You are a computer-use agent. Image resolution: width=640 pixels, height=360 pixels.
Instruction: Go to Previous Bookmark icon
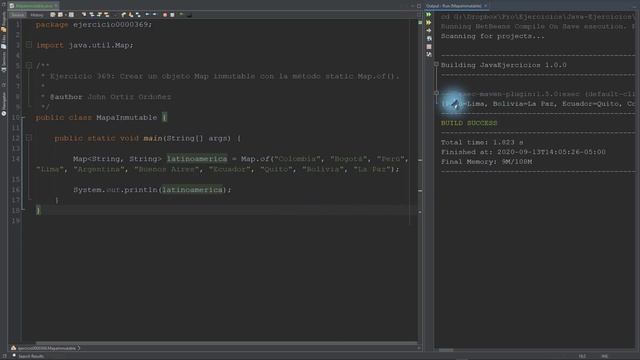pyautogui.click(x=123, y=15)
